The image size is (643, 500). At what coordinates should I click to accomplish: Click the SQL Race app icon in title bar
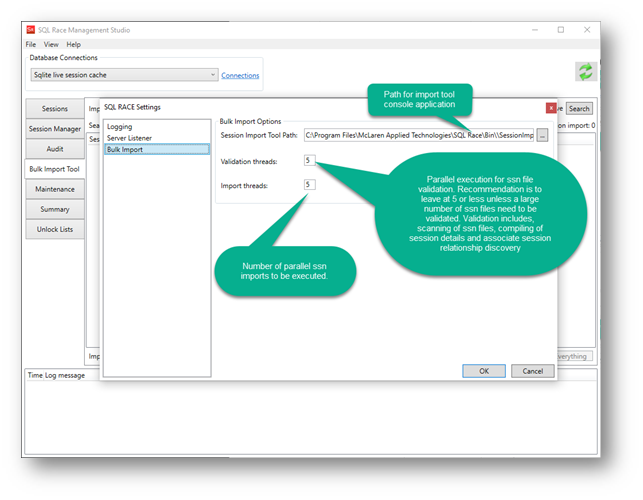pyautogui.click(x=31, y=30)
